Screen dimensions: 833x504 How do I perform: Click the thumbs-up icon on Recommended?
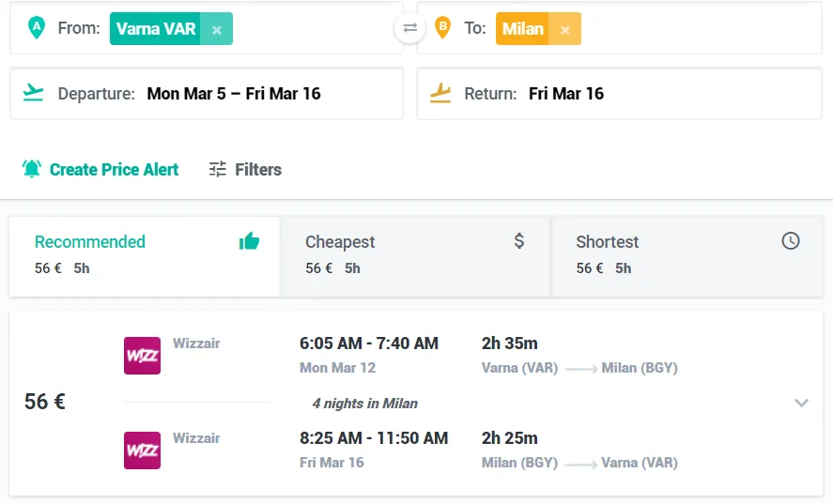point(249,241)
